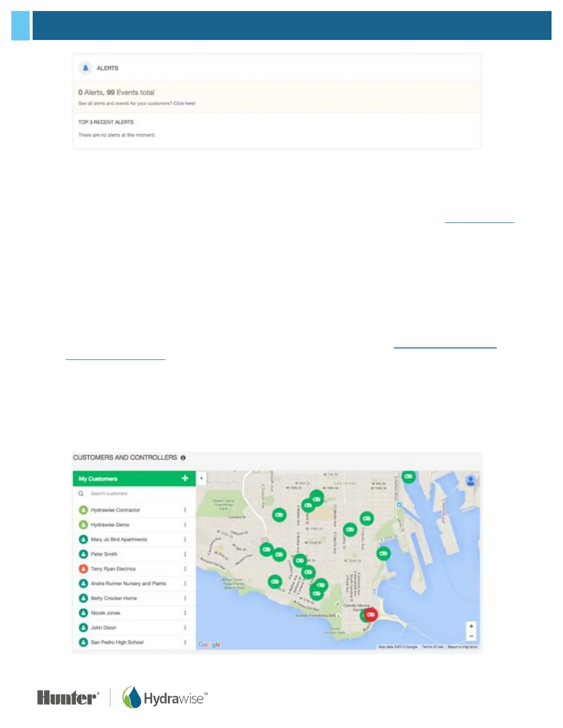Click the search magnifier icon in customers list

click(81, 494)
